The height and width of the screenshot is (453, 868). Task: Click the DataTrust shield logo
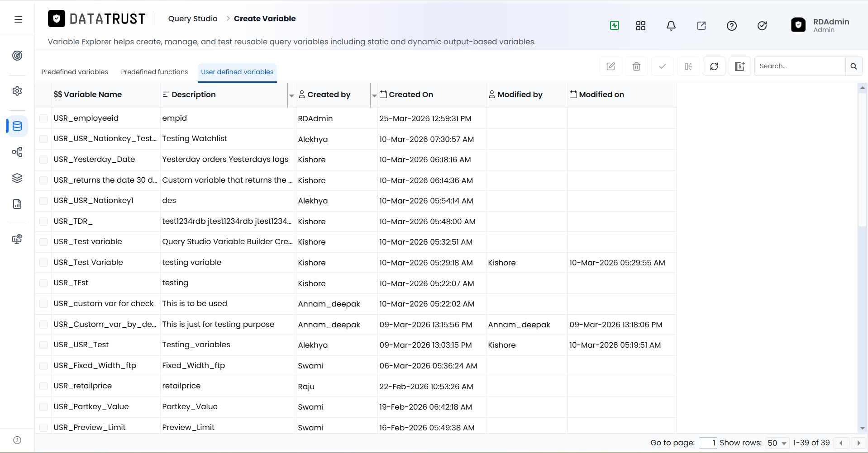(x=57, y=19)
